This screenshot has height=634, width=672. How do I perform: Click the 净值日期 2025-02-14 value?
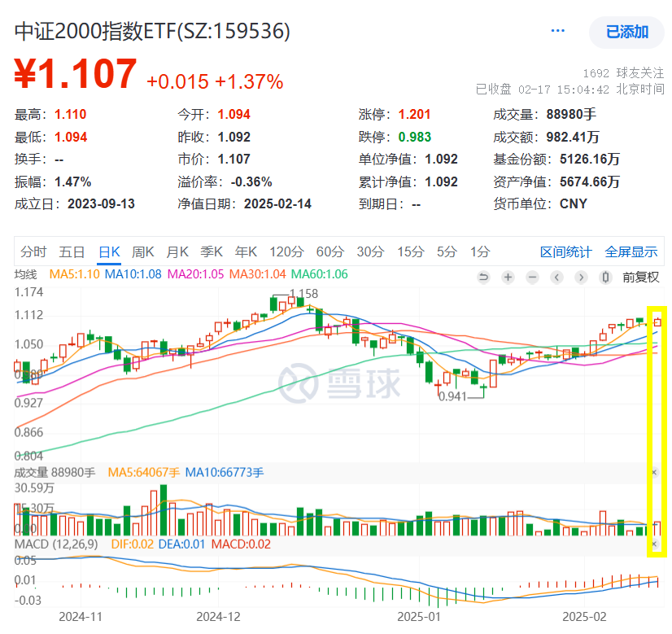tap(277, 203)
